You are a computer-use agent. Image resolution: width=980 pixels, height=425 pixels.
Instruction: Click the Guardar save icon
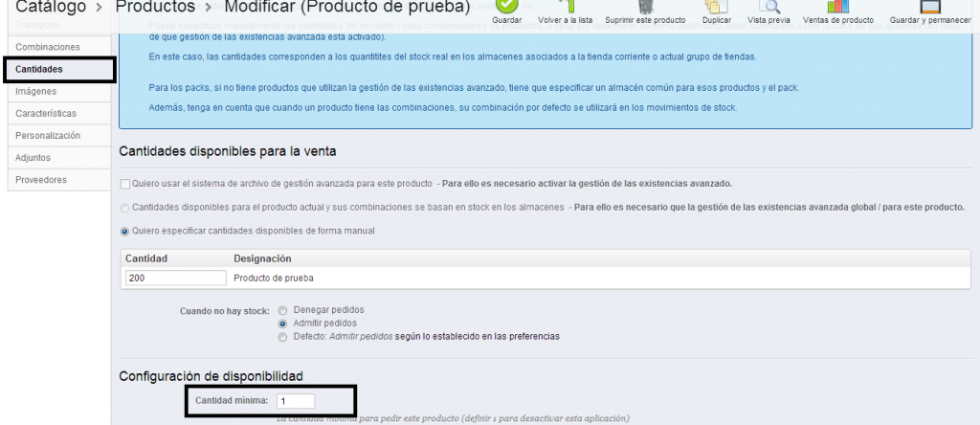[x=506, y=7]
